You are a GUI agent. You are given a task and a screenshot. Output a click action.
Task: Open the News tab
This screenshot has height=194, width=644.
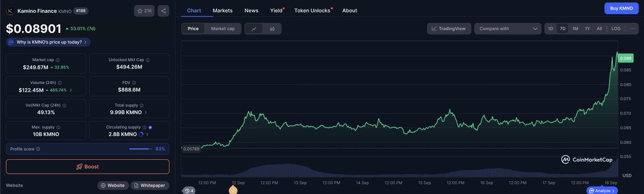point(251,10)
